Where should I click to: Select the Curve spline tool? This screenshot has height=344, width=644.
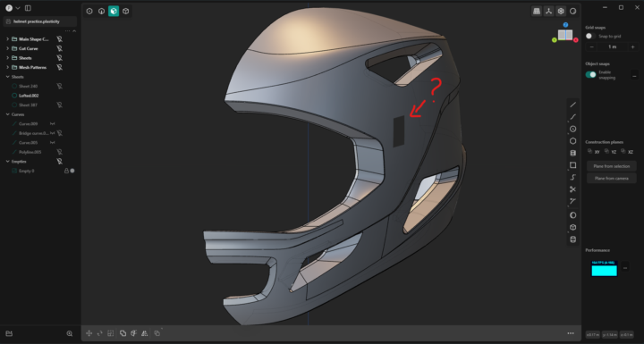click(573, 117)
